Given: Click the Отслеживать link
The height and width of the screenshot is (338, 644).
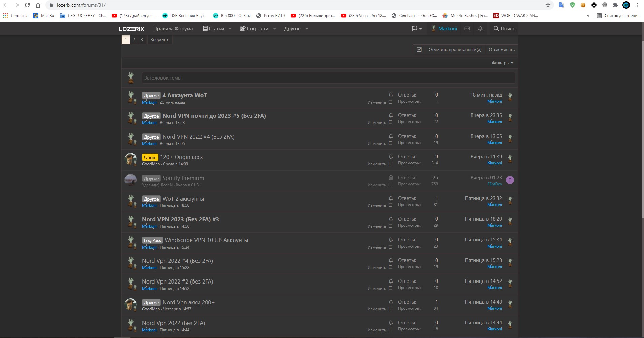Looking at the screenshot, I should tap(502, 49).
